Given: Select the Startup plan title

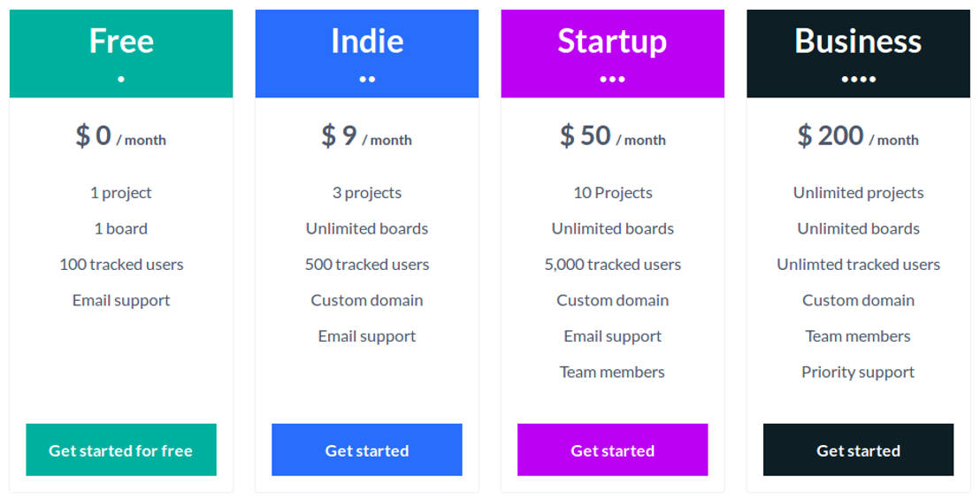Looking at the screenshot, I should point(612,41).
